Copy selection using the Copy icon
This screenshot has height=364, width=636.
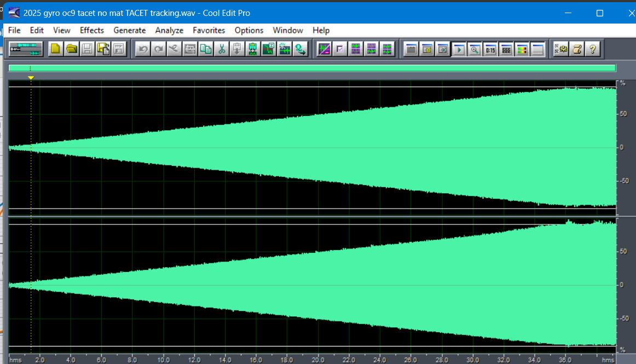pos(206,49)
